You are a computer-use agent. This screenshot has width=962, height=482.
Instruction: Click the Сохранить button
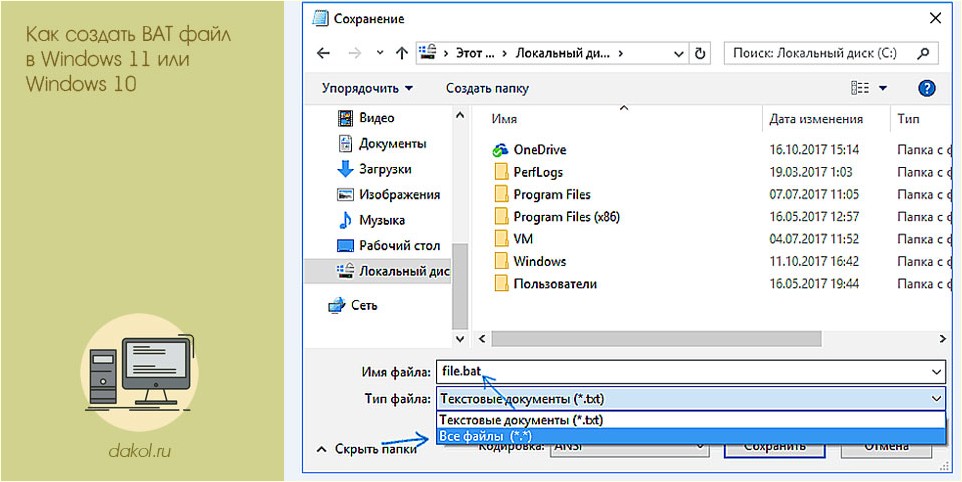click(x=775, y=448)
